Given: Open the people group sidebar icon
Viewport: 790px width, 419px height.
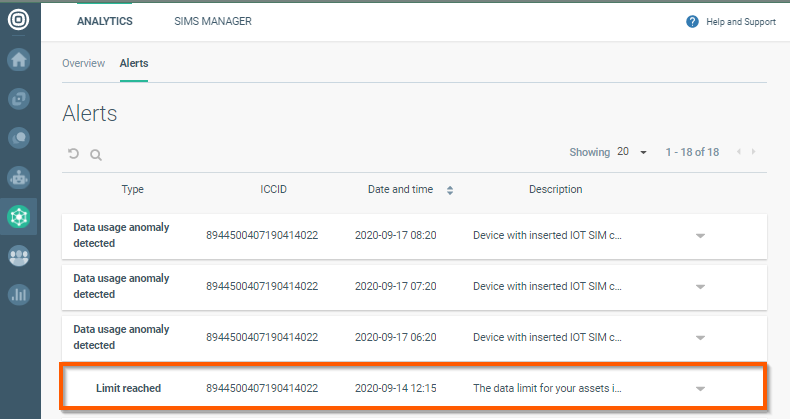Looking at the screenshot, I should [x=19, y=256].
